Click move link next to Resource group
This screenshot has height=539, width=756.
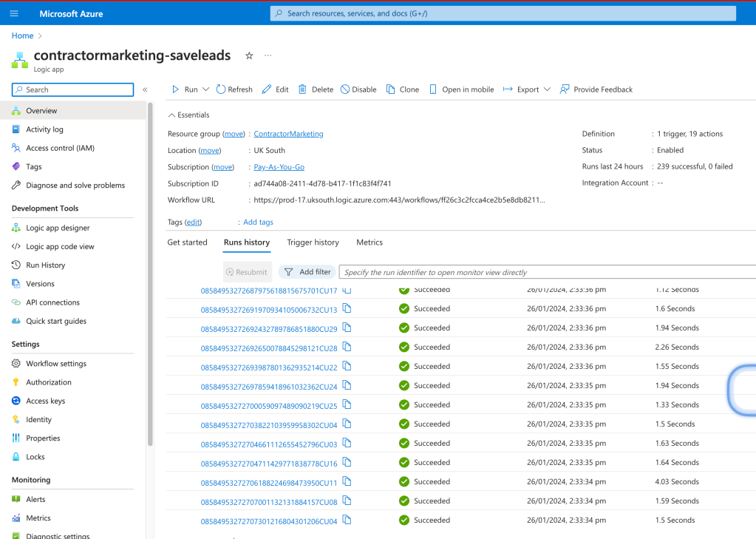click(234, 134)
